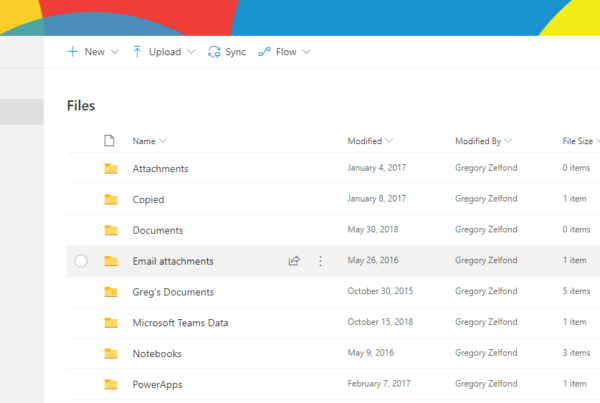Open the Documents folder
600x403 pixels.
(158, 230)
